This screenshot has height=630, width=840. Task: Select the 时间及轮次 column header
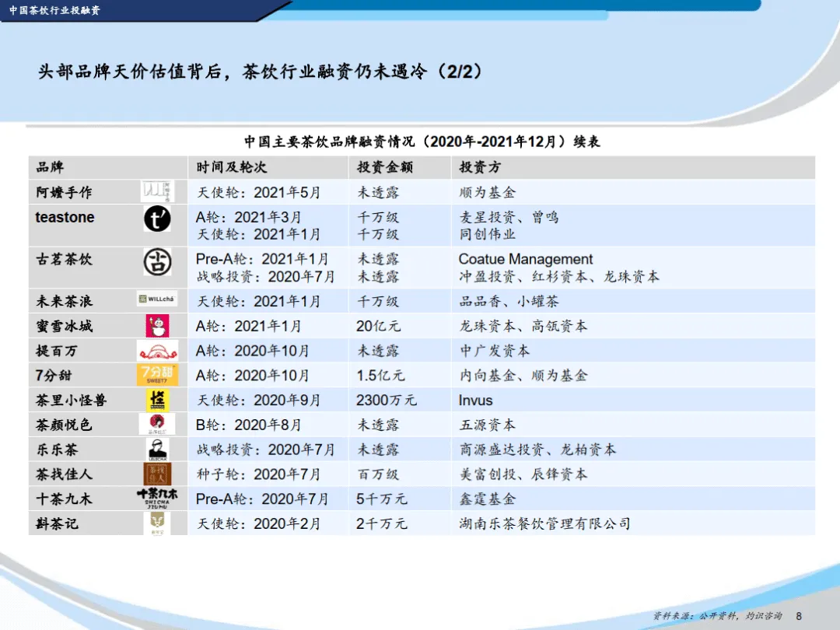click(232, 167)
